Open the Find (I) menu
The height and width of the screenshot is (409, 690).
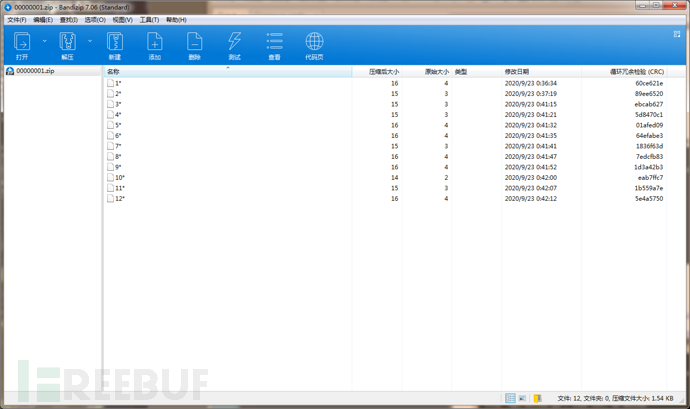(x=69, y=20)
